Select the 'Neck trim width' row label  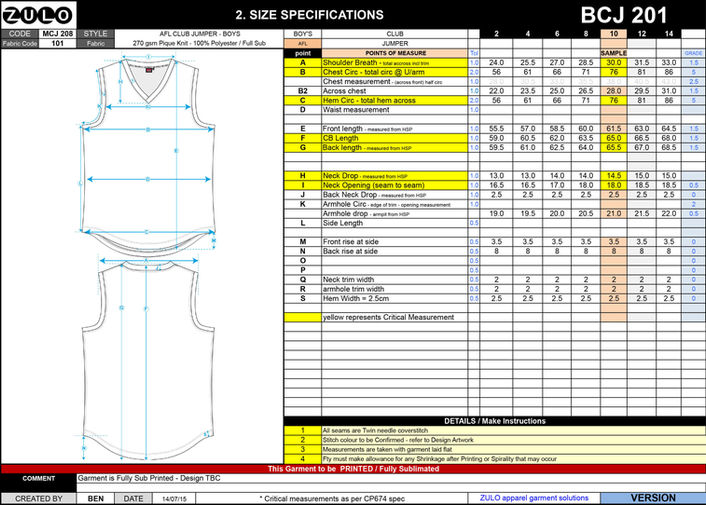click(395, 280)
